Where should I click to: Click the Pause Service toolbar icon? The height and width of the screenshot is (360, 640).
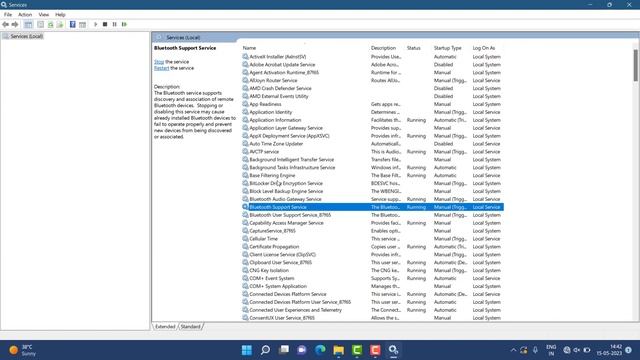(114, 24)
